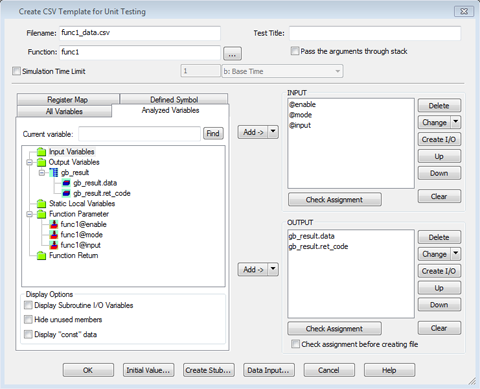Select gb_result.ret_code in the OUTPUT list
Screen dimensions: 480x389
click(318, 247)
